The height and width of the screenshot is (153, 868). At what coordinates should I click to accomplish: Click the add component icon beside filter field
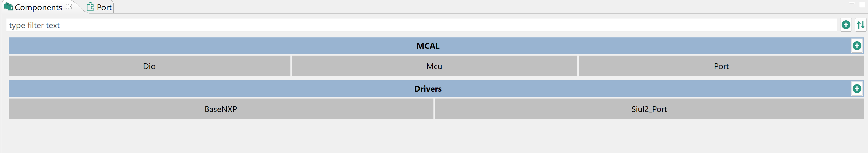846,25
